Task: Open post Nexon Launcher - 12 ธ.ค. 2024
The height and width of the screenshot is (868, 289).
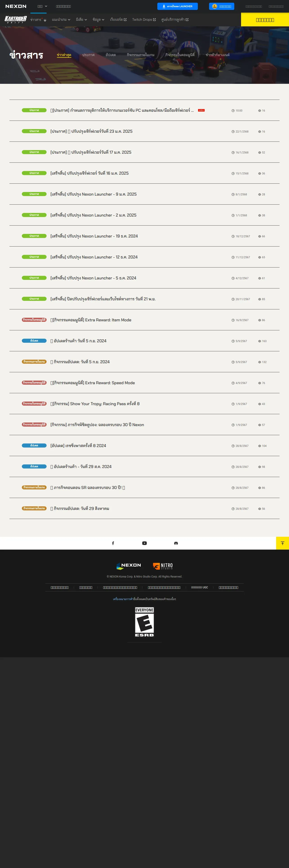Action: point(94,257)
